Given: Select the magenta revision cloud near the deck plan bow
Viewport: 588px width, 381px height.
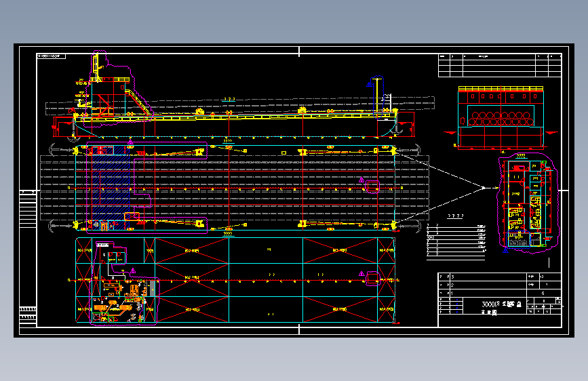Looking at the screenshot, I should click(x=372, y=186).
